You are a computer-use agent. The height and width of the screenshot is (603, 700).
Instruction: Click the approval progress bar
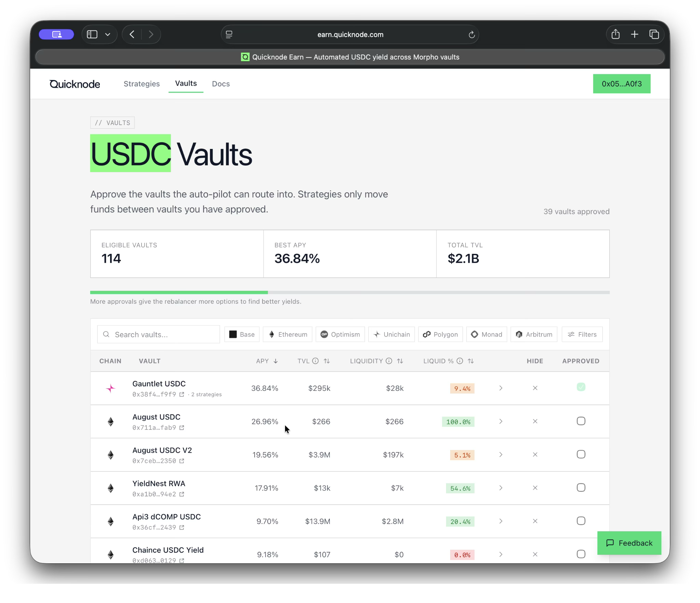click(x=350, y=292)
